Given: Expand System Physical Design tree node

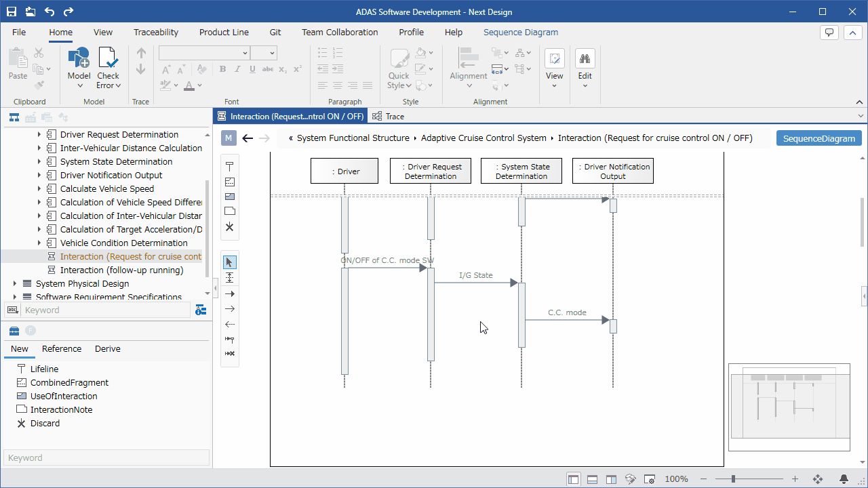Looking at the screenshot, I should point(15,283).
